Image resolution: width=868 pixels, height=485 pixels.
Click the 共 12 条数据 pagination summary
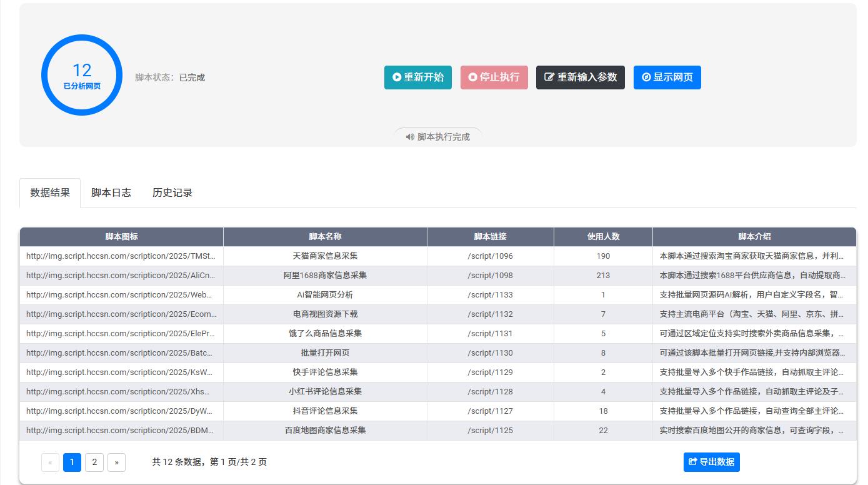pos(209,462)
